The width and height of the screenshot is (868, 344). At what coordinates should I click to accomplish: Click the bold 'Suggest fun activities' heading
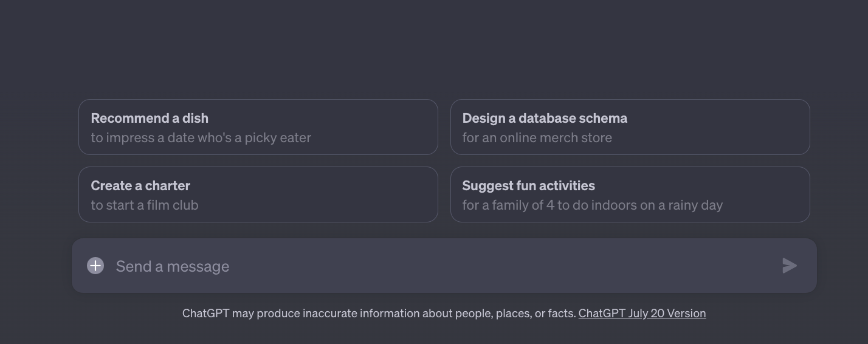528,185
